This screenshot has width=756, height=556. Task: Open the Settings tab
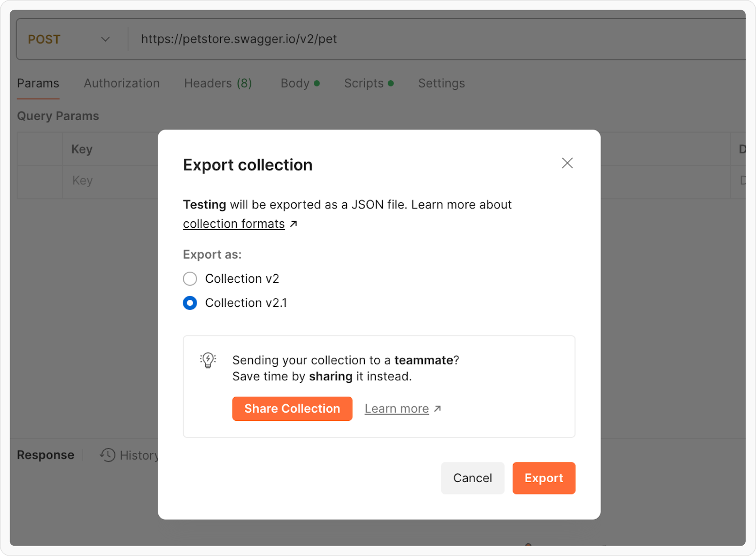[x=441, y=83]
